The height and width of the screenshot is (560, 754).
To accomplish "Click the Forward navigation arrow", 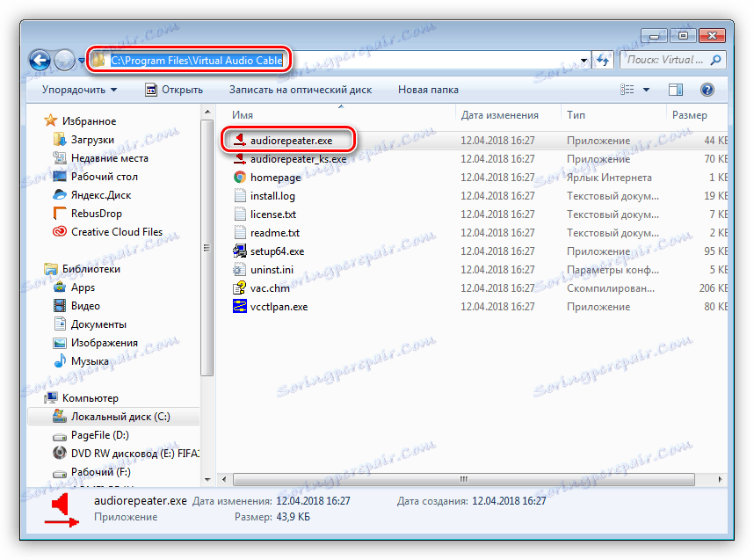I will pos(64,60).
